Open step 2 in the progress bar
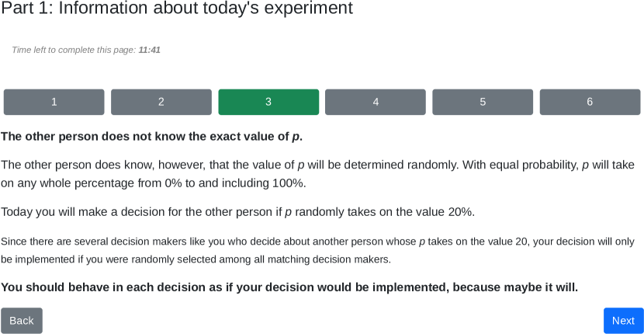Screen dimensions: 644x334 click(x=161, y=102)
